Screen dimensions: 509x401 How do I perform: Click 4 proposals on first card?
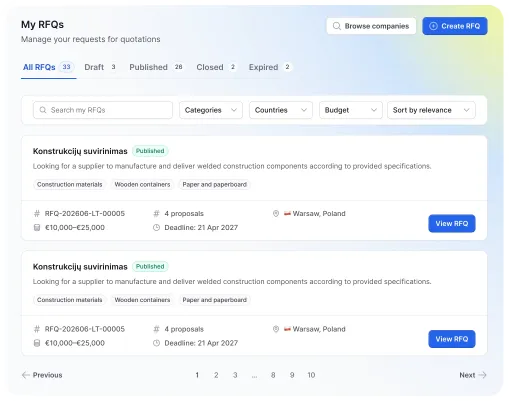click(184, 213)
